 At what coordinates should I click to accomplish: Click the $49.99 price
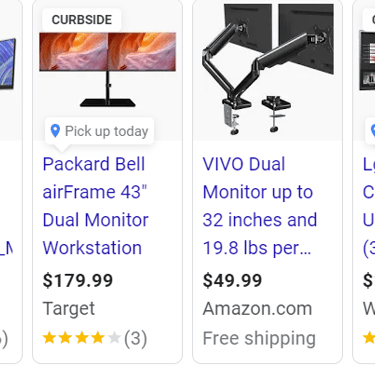pyautogui.click(x=232, y=280)
